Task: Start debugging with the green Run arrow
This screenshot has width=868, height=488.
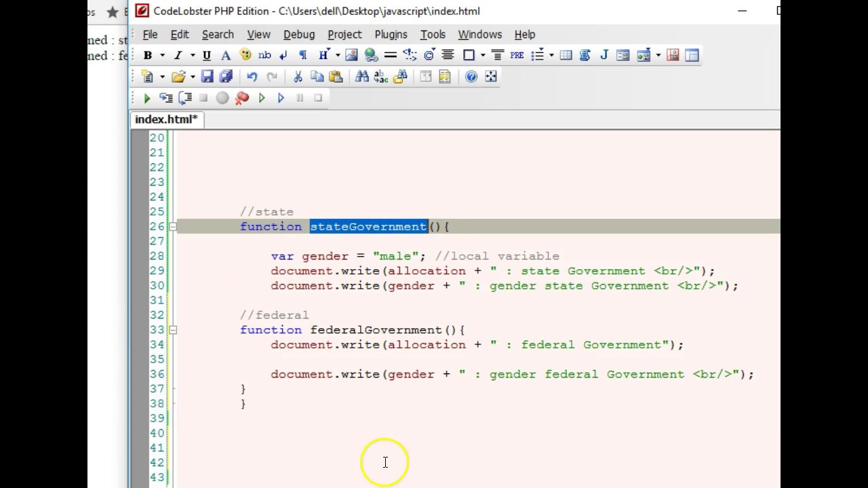Action: click(147, 98)
